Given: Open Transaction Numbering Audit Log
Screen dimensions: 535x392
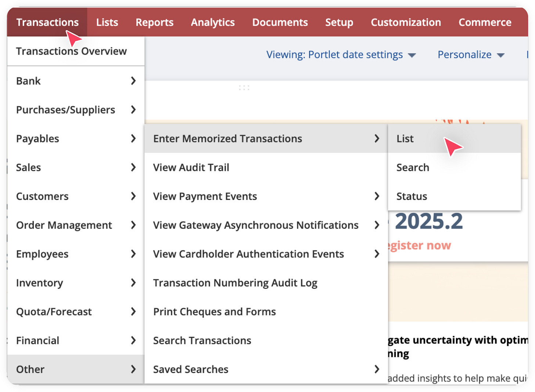Looking at the screenshot, I should [x=266, y=283].
